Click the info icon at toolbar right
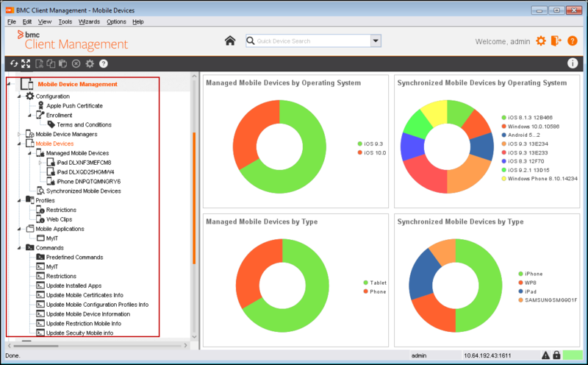 573,63
